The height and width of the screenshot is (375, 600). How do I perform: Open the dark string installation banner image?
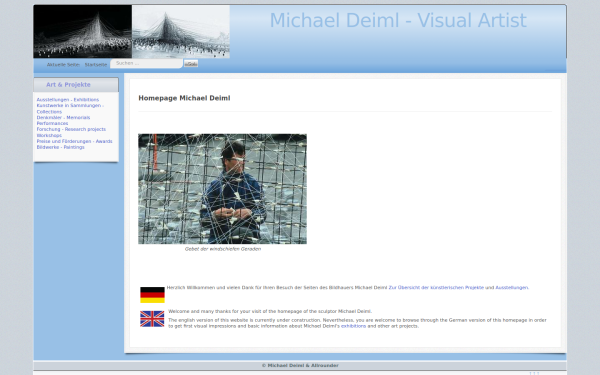tap(83, 31)
